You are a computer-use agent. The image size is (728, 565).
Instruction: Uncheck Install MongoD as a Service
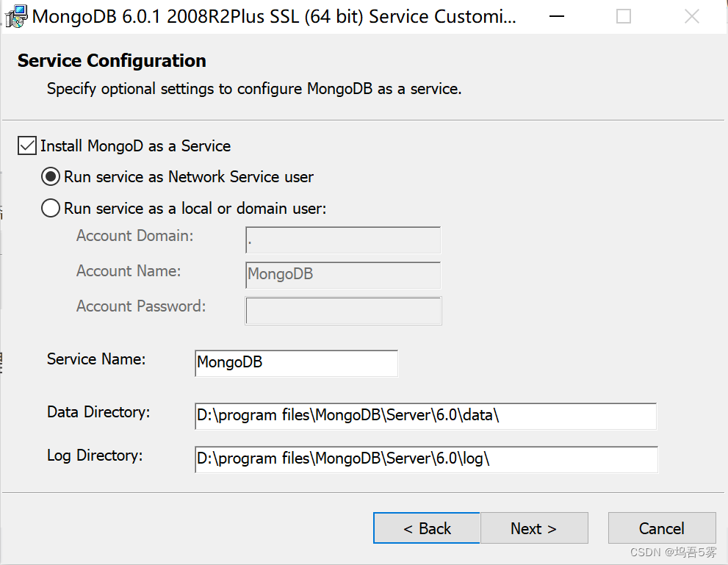pyautogui.click(x=27, y=145)
